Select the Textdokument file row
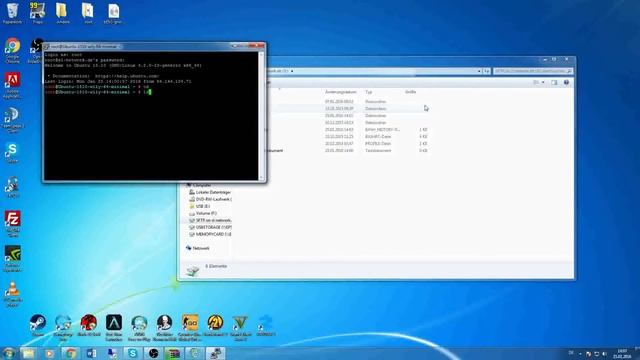Image resolution: width=640 pixels, height=360 pixels. [347, 151]
